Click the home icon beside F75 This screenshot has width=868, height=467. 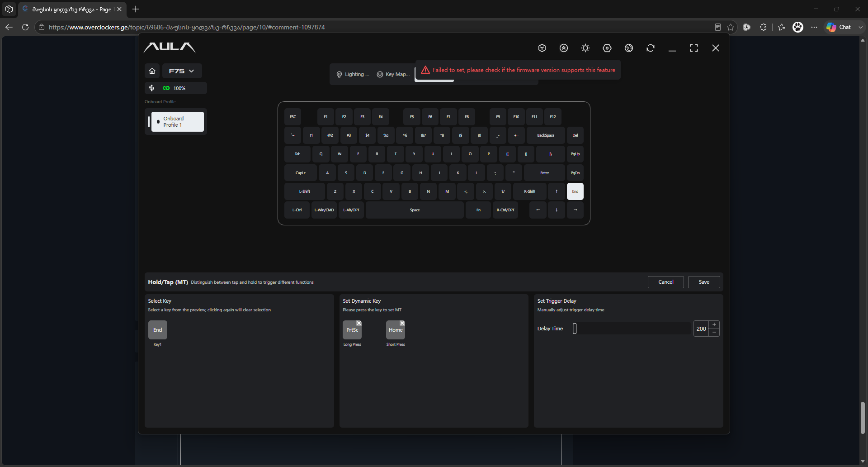click(x=152, y=71)
